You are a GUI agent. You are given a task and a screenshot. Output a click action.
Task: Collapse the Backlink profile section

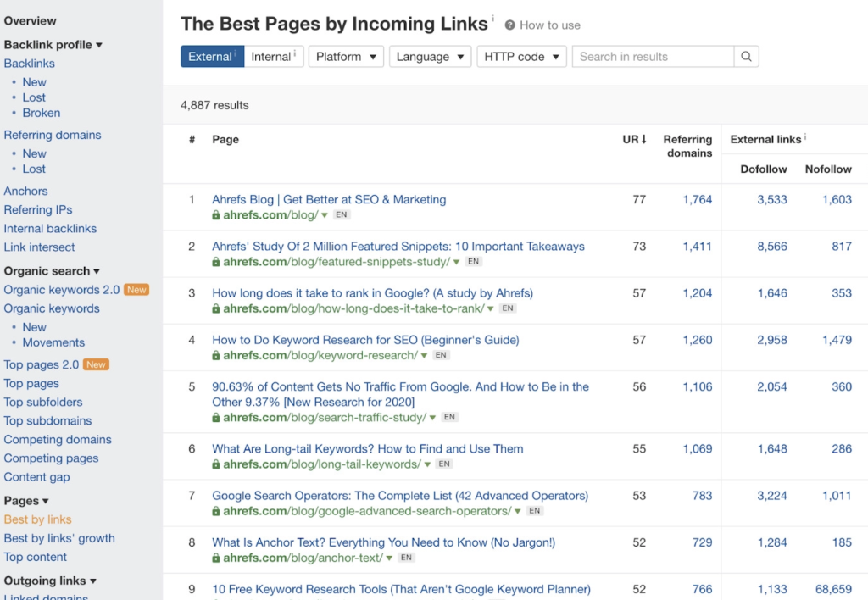[53, 45]
